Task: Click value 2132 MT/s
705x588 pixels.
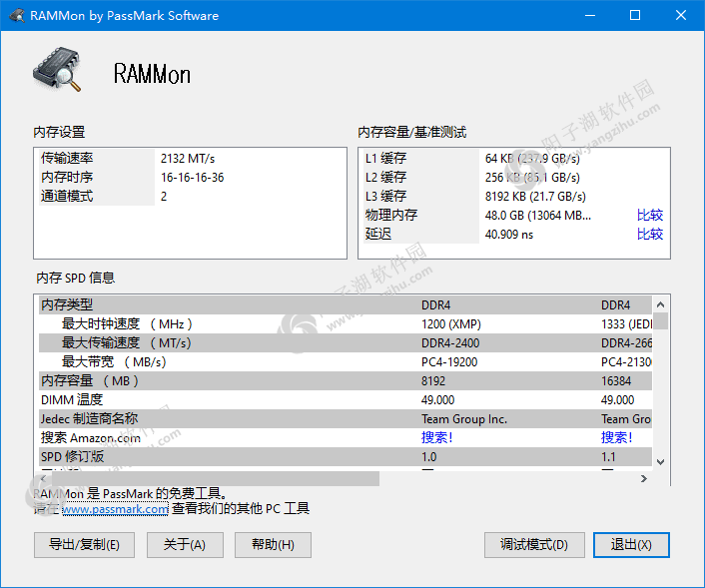Action: point(188,159)
